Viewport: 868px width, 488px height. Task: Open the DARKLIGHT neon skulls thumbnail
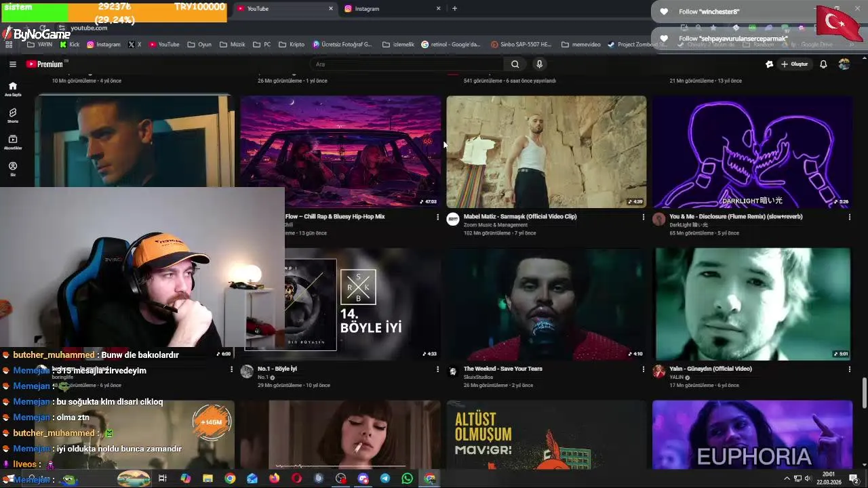pyautogui.click(x=753, y=152)
